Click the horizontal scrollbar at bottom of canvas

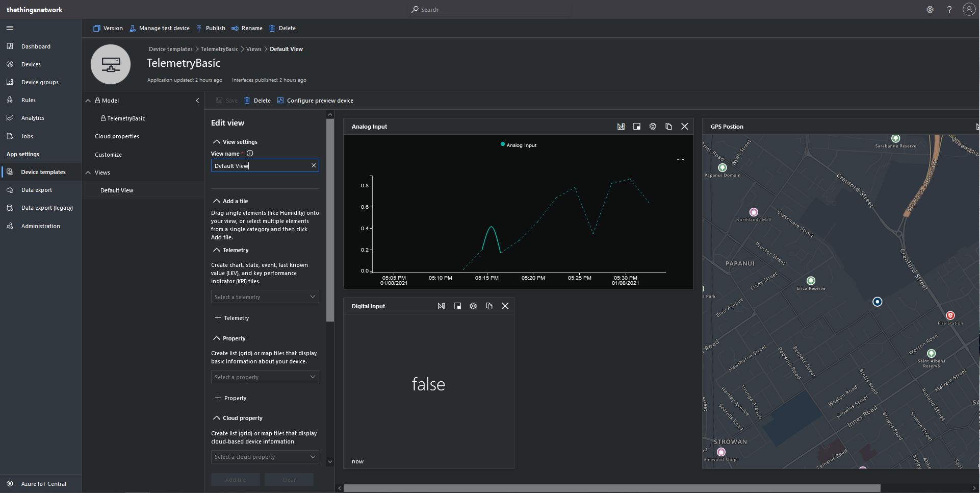tap(612, 488)
